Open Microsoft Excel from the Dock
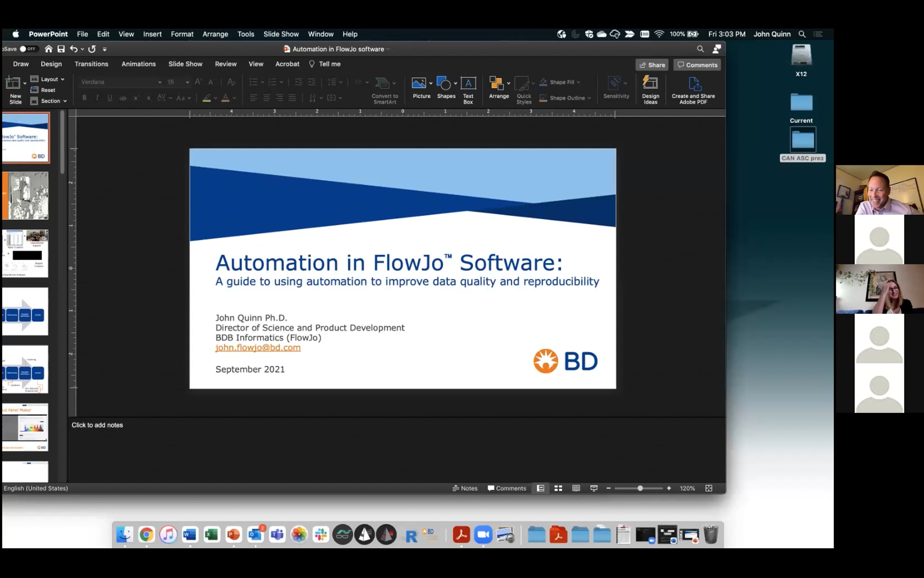This screenshot has width=924, height=578. point(211,534)
